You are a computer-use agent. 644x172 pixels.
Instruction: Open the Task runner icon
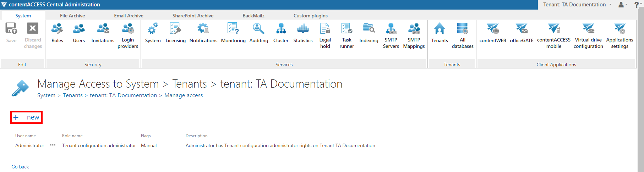click(346, 35)
